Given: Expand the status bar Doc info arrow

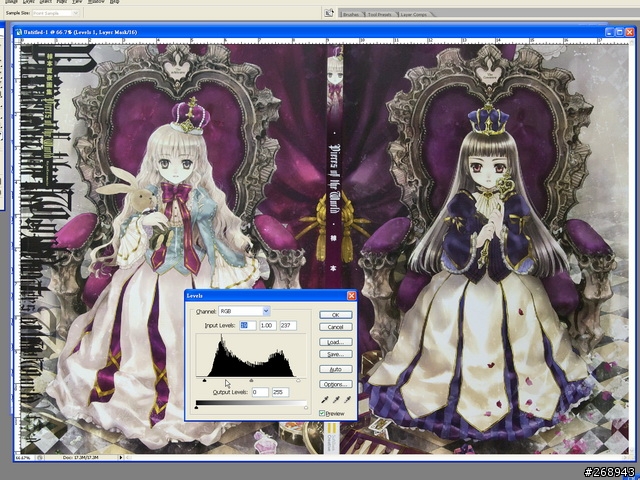Looking at the screenshot, I should pyautogui.click(x=121, y=458).
